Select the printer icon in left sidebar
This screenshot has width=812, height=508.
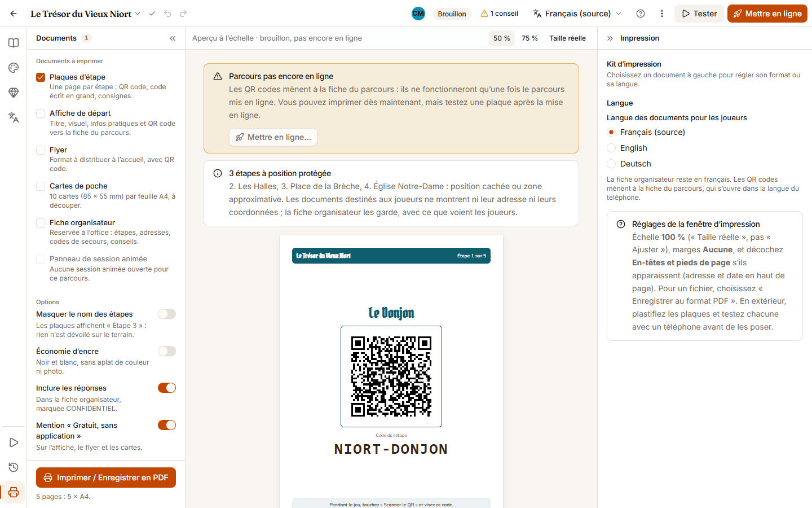[x=14, y=492]
